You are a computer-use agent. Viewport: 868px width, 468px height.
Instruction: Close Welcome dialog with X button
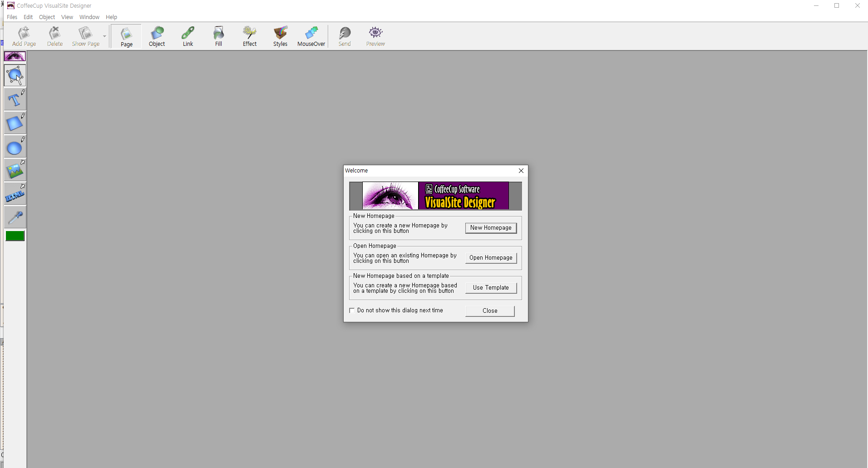coord(521,171)
